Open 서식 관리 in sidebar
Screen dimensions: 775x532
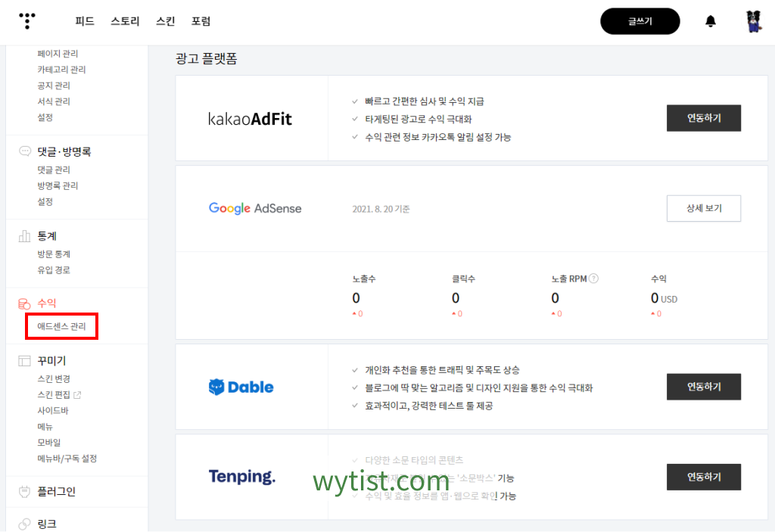click(54, 101)
